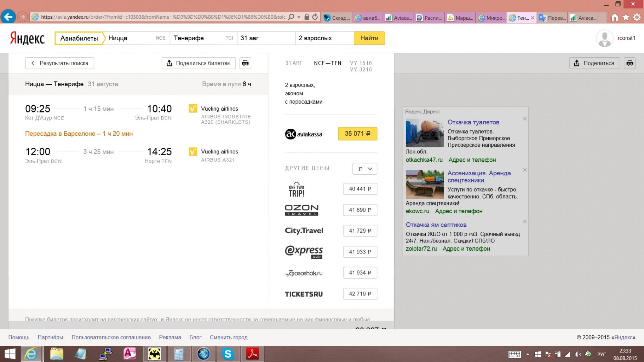
Task: Close the Ассенизация ad
Action: 525,170
